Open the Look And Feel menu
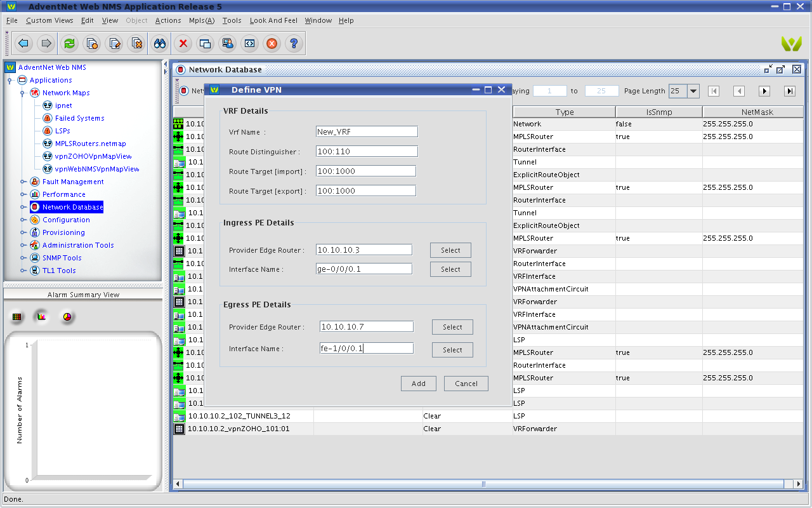This screenshot has height=508, width=812. [x=273, y=20]
